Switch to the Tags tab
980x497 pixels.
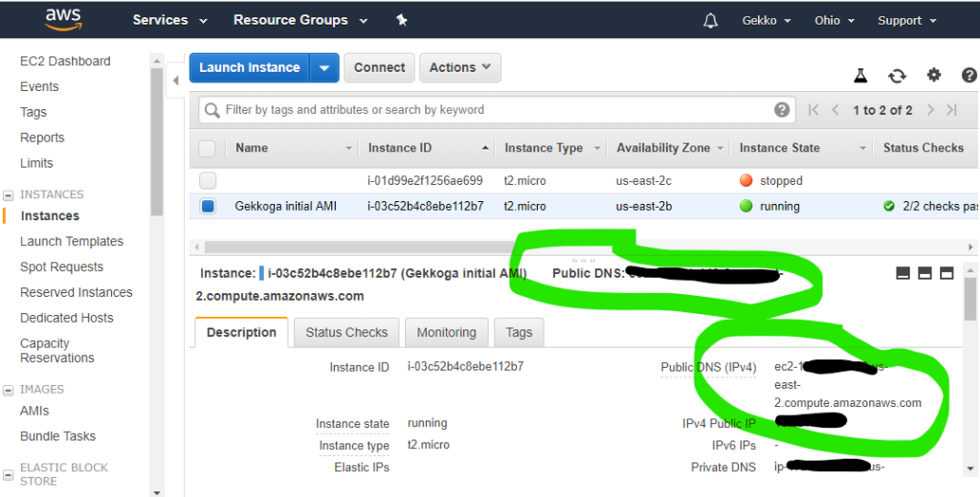(x=519, y=332)
